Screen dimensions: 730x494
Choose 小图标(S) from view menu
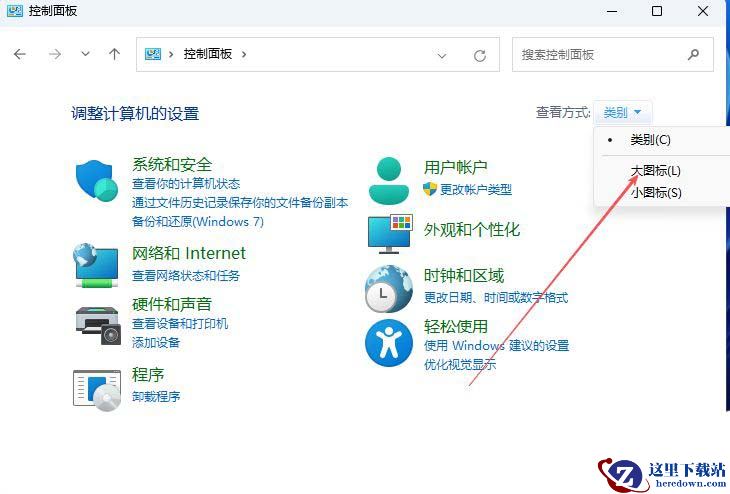[656, 192]
